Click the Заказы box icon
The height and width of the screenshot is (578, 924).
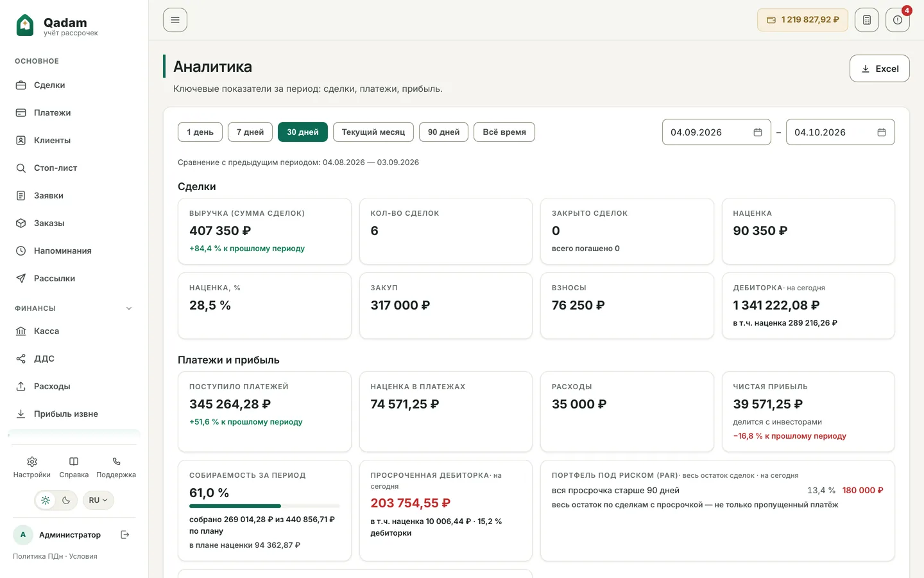[x=21, y=223]
